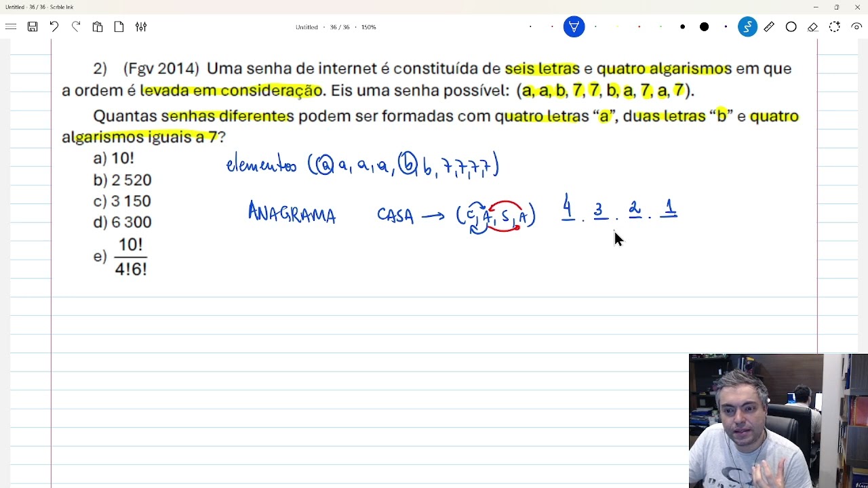The image size is (868, 488).
Task: Minimize the Scrble Ink window
Action: tap(815, 7)
